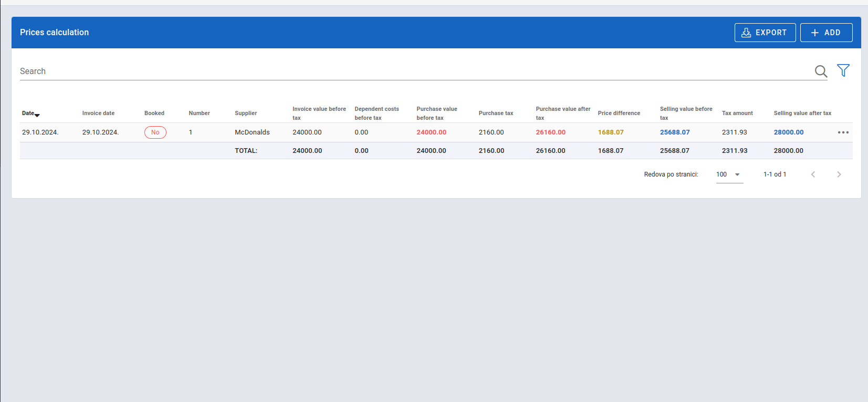The height and width of the screenshot is (402, 868).
Task: Click the 29.10.2024. value in Invoice date column
Action: 101,132
